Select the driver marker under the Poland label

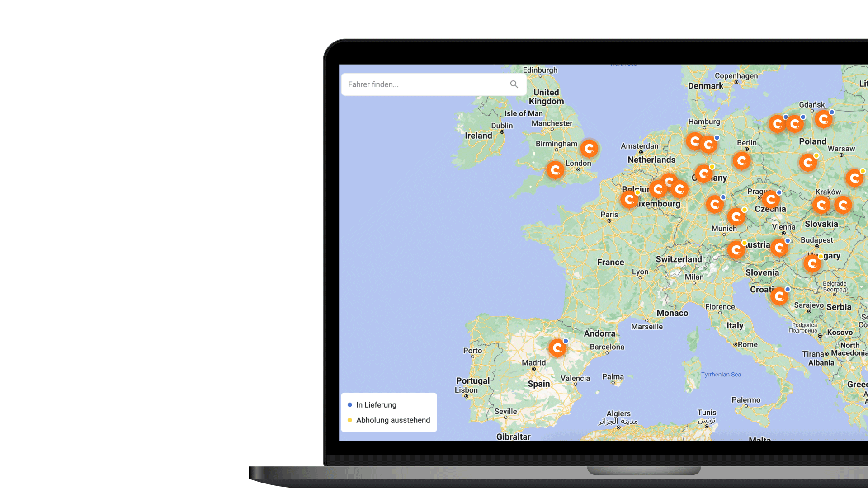click(808, 162)
